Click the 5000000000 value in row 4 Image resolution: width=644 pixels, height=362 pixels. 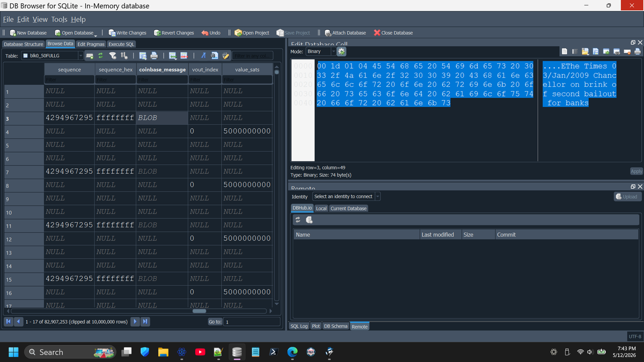[247, 131]
